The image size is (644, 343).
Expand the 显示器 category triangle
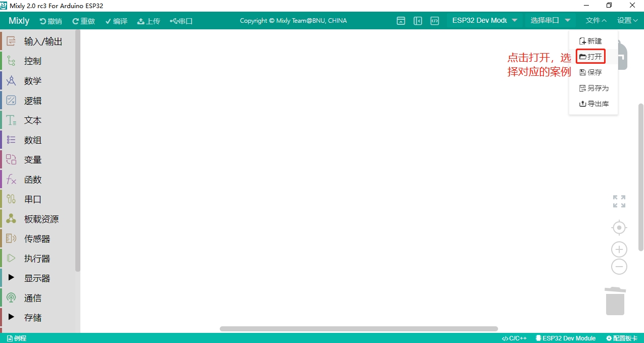(x=11, y=278)
